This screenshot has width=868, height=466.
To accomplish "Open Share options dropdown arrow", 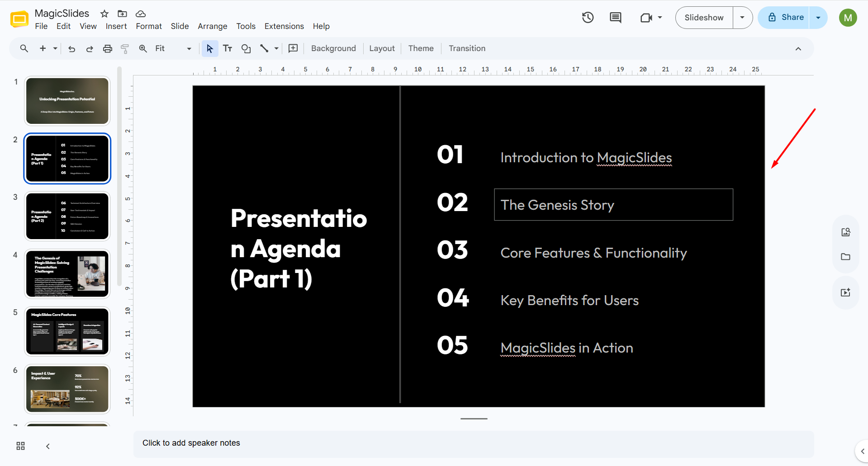I will click(818, 18).
